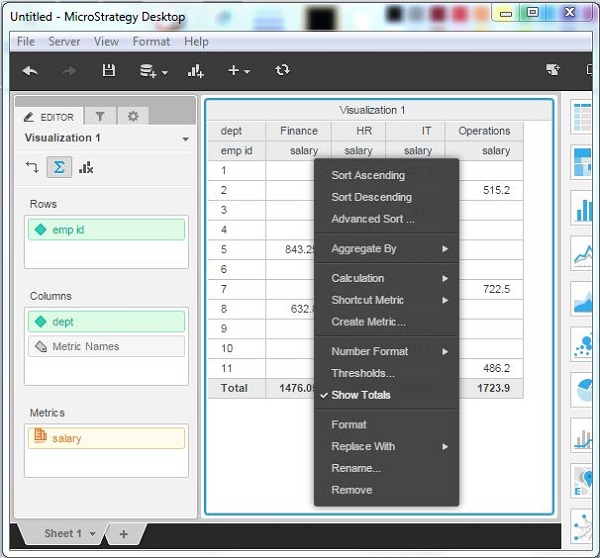This screenshot has width=600, height=558.
Task: Expand the Calculation submenu
Action: 386,278
